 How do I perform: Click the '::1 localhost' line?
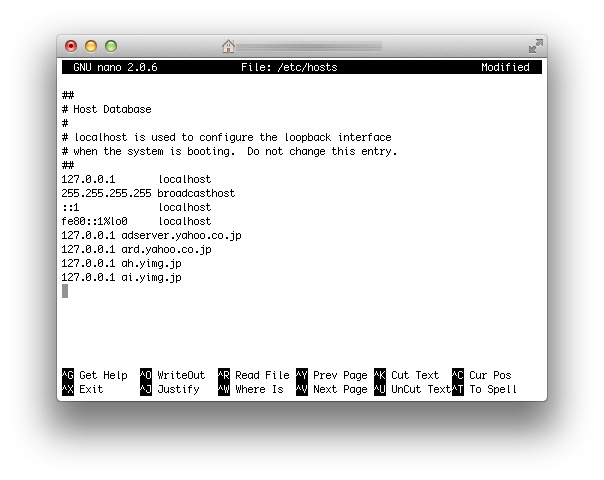tap(136, 207)
